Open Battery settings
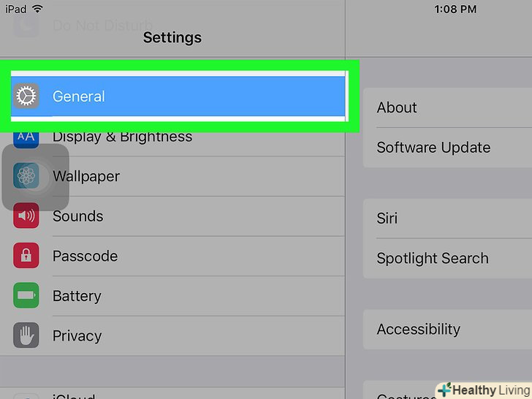The image size is (532, 399). (77, 296)
